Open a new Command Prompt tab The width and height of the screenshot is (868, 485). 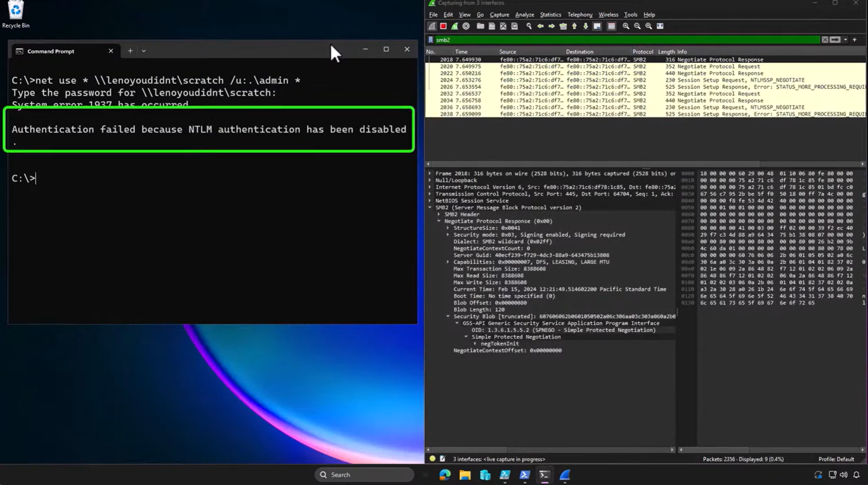130,51
